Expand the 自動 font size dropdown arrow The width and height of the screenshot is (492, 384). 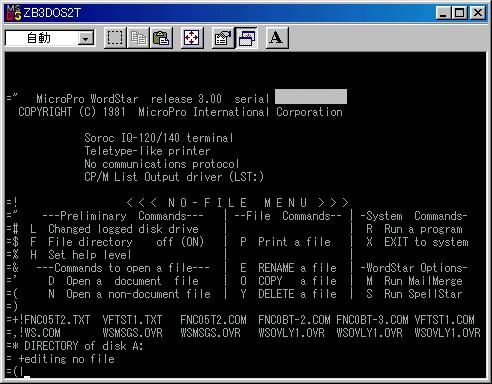tap(85, 38)
